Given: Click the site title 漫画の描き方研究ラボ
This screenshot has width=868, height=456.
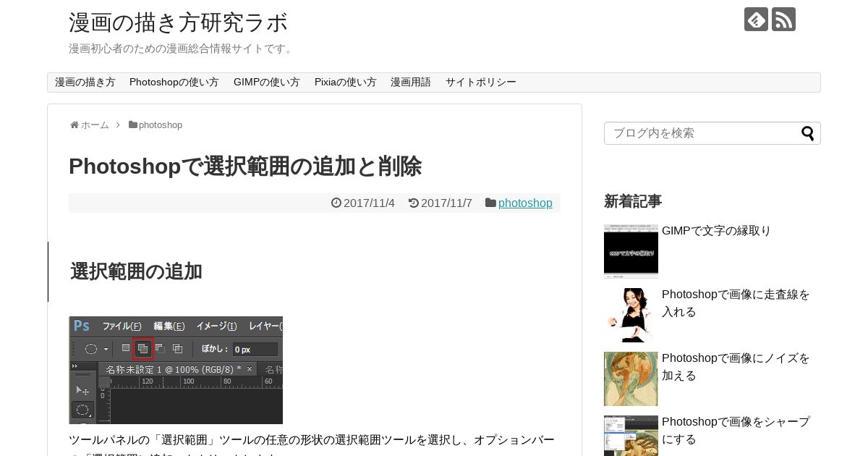Looking at the screenshot, I should 179,22.
